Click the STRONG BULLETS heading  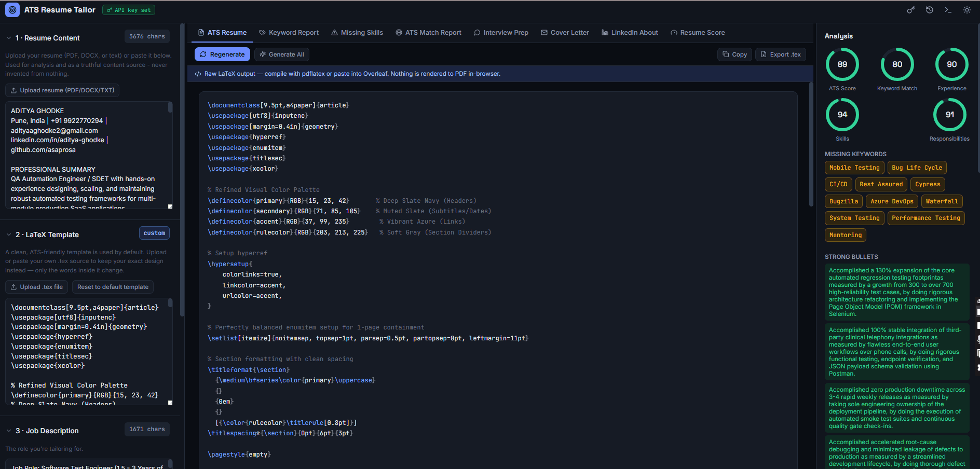(851, 257)
